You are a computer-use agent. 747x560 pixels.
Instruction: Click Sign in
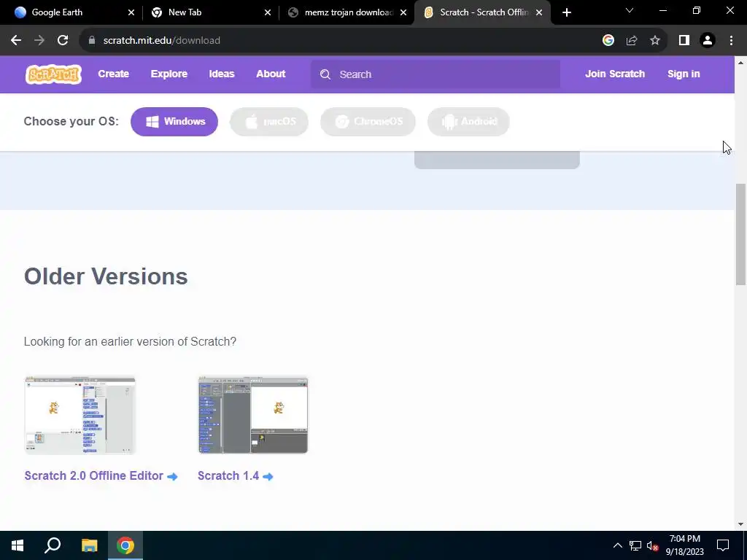pyautogui.click(x=684, y=74)
